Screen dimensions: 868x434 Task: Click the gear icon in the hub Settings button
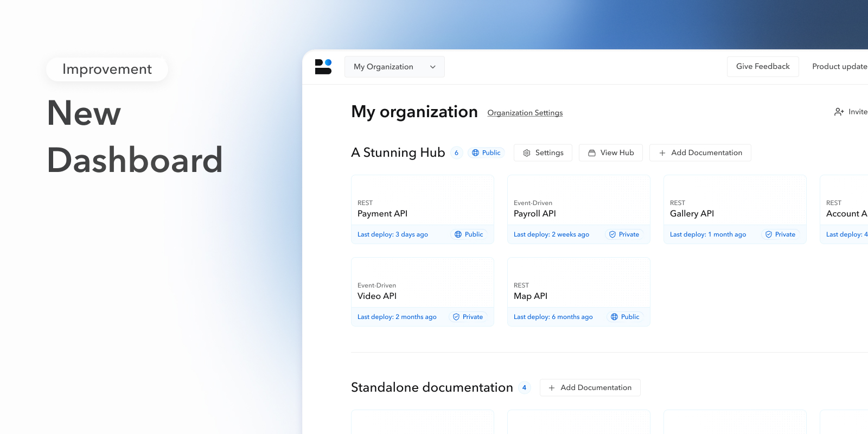(527, 153)
